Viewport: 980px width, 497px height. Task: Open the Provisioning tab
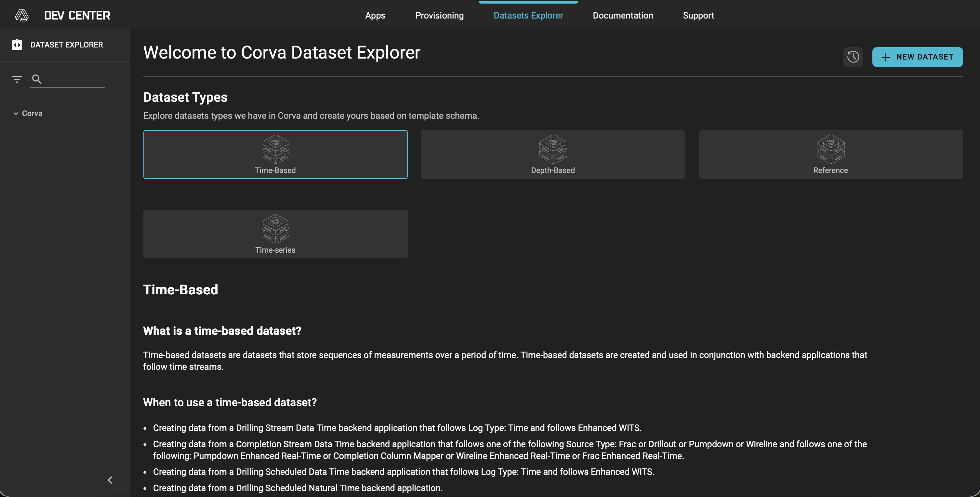point(439,15)
